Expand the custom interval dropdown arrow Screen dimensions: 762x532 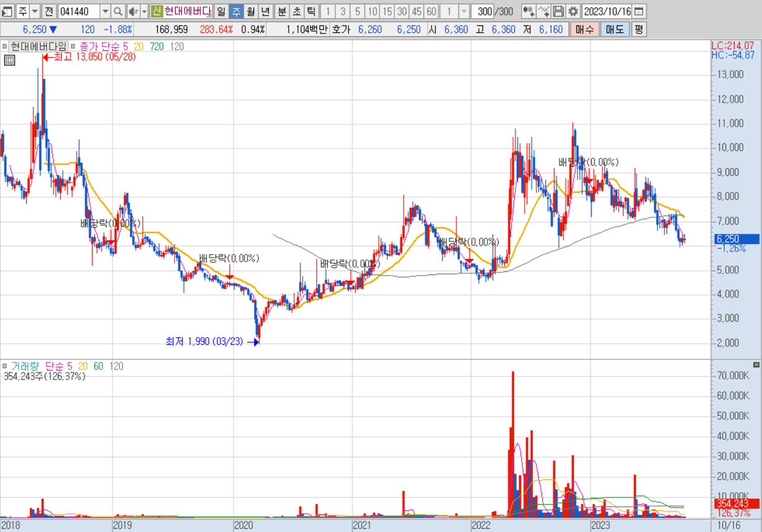coord(464,11)
